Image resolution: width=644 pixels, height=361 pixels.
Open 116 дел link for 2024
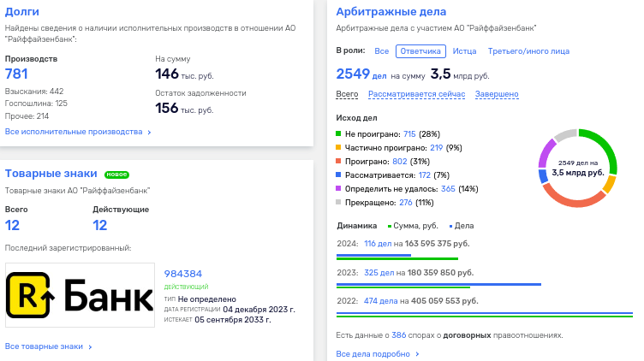tap(378, 244)
